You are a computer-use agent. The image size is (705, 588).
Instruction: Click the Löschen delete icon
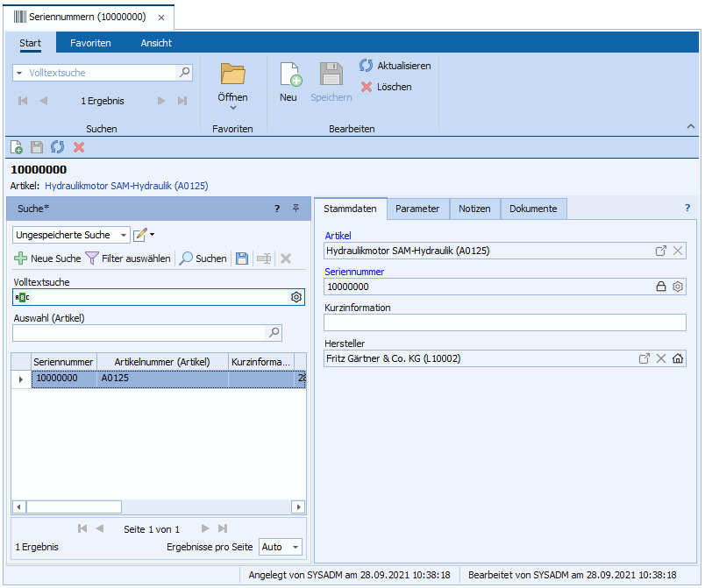(367, 87)
